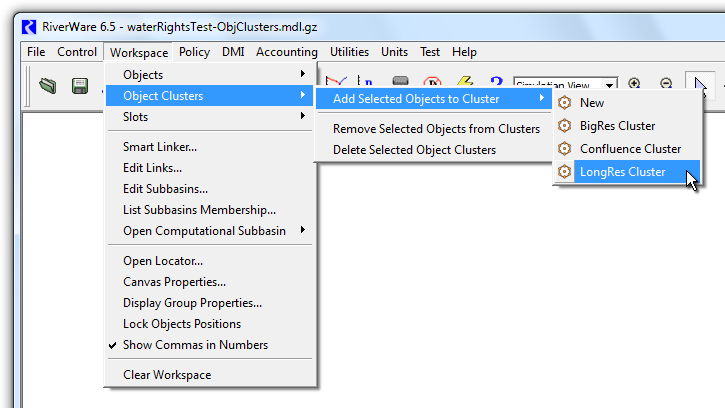Open the DMI menu
Viewport: 725px width, 408px height.
(x=233, y=52)
